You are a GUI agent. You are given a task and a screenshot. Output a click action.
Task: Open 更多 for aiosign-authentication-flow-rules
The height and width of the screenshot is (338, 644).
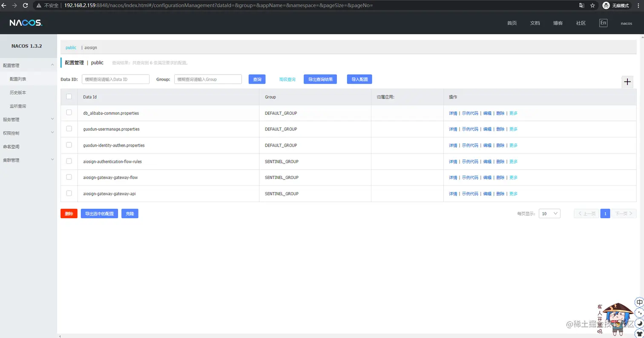[513, 162]
